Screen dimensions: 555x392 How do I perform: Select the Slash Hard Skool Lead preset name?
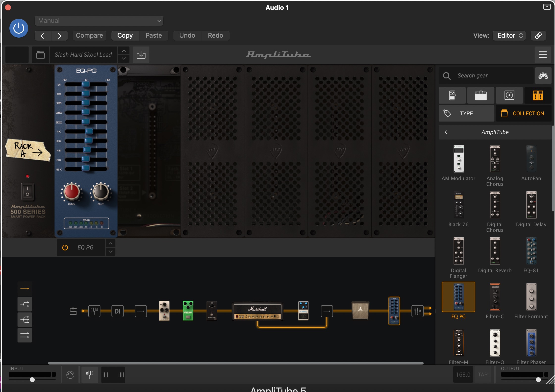[83, 55]
